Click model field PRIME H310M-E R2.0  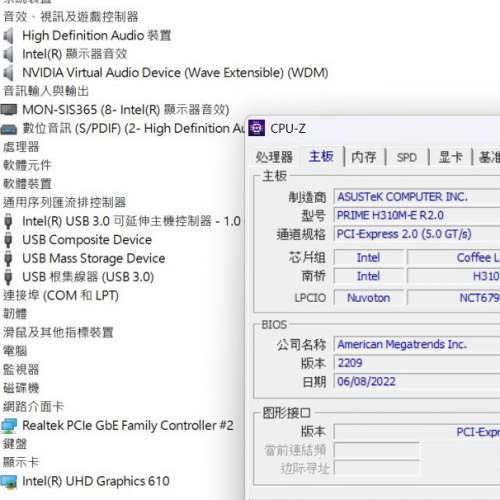417,216
